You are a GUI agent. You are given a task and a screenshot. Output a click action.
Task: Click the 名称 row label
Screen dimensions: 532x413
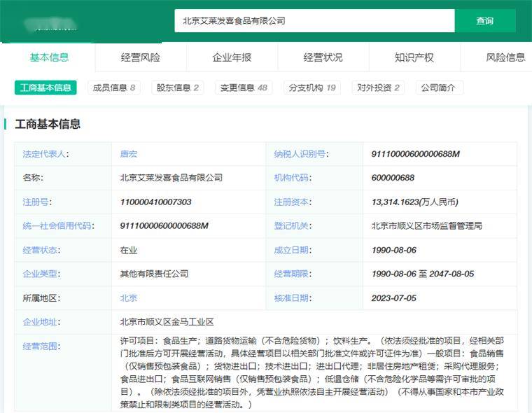click(33, 178)
